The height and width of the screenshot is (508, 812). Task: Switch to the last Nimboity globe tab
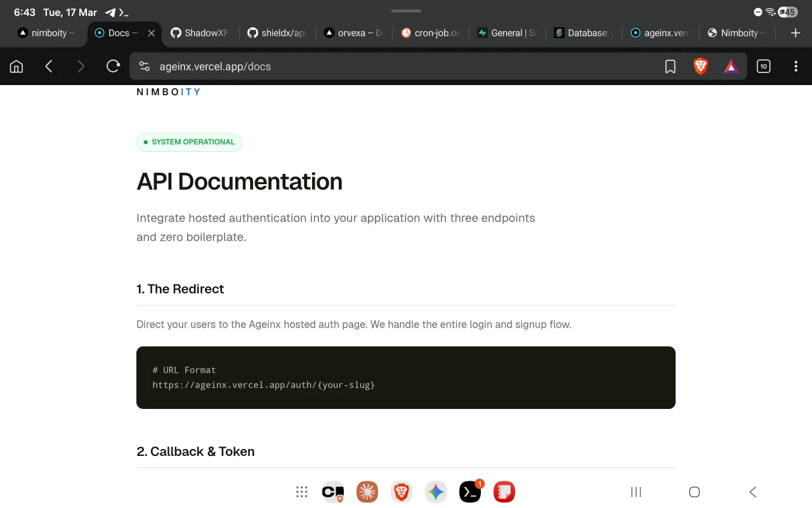click(737, 33)
